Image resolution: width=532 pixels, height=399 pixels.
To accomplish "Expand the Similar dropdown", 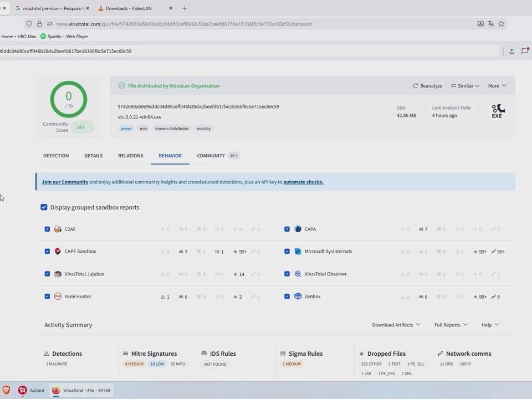I will [465, 86].
